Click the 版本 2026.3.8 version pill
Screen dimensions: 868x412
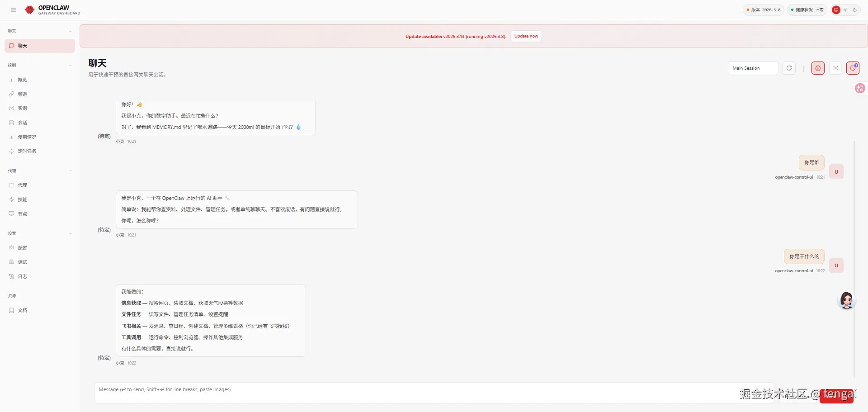[763, 10]
